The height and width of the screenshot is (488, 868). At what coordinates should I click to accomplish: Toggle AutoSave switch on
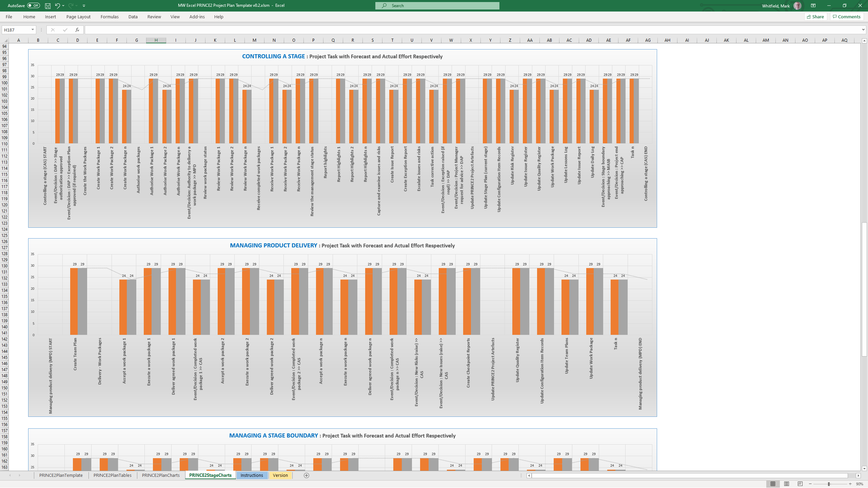pyautogui.click(x=33, y=6)
